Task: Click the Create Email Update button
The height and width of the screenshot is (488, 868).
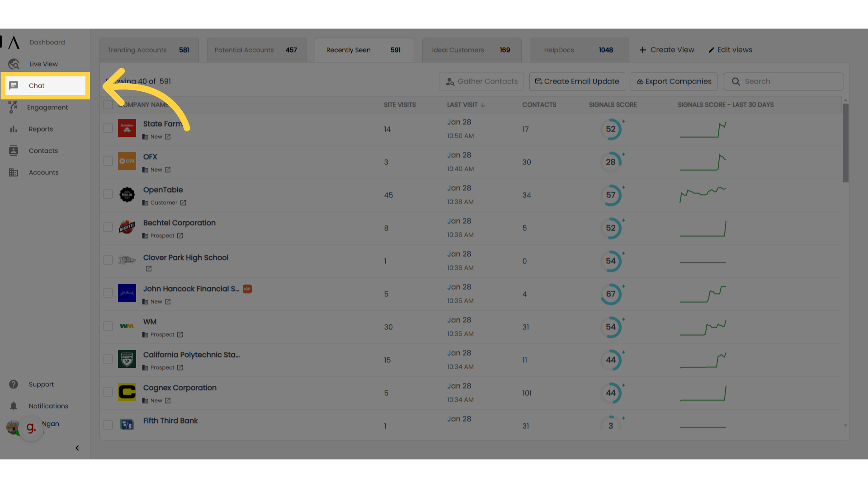Action: pyautogui.click(x=577, y=81)
